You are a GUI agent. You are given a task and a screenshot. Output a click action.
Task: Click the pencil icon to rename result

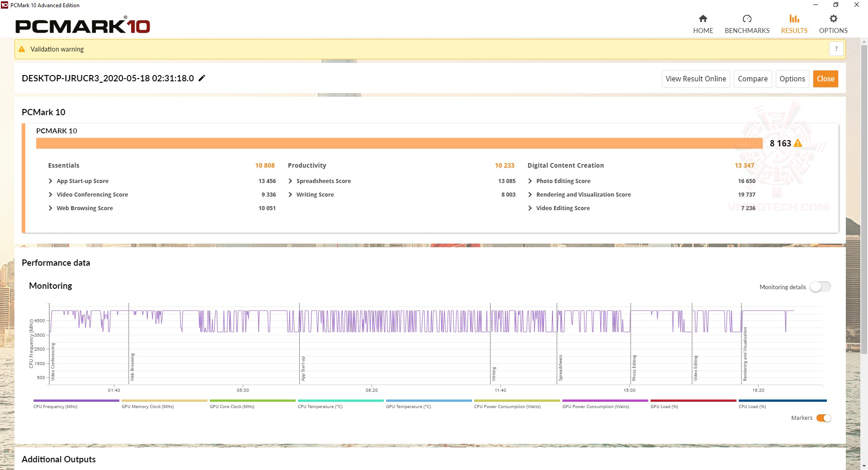click(x=202, y=78)
